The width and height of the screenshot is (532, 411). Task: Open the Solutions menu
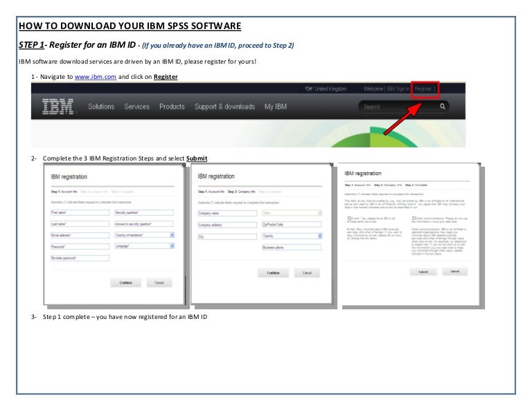(x=101, y=107)
